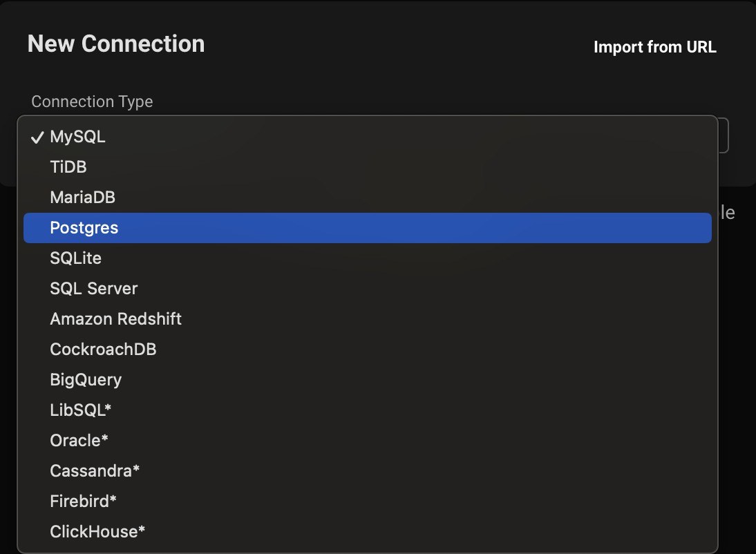The width and height of the screenshot is (756, 554).
Task: Pick Firebird from the dropdown list
Action: [83, 501]
